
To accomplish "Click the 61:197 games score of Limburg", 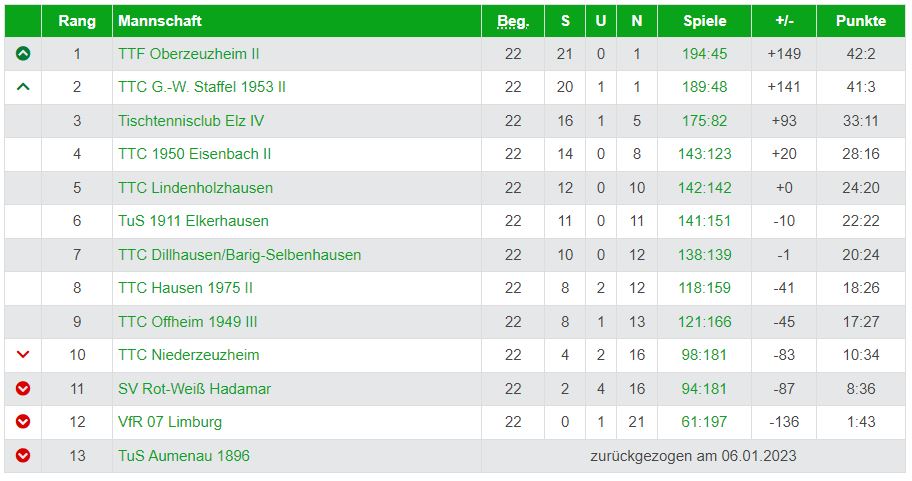I will 704,422.
